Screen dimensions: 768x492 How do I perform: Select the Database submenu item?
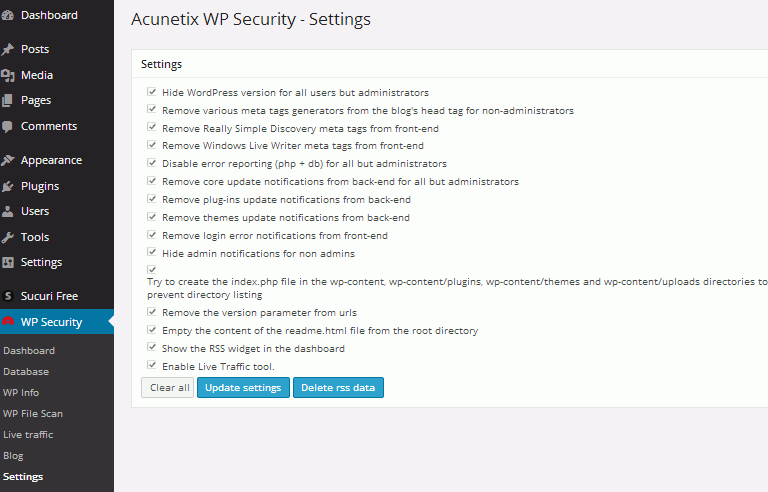click(26, 371)
